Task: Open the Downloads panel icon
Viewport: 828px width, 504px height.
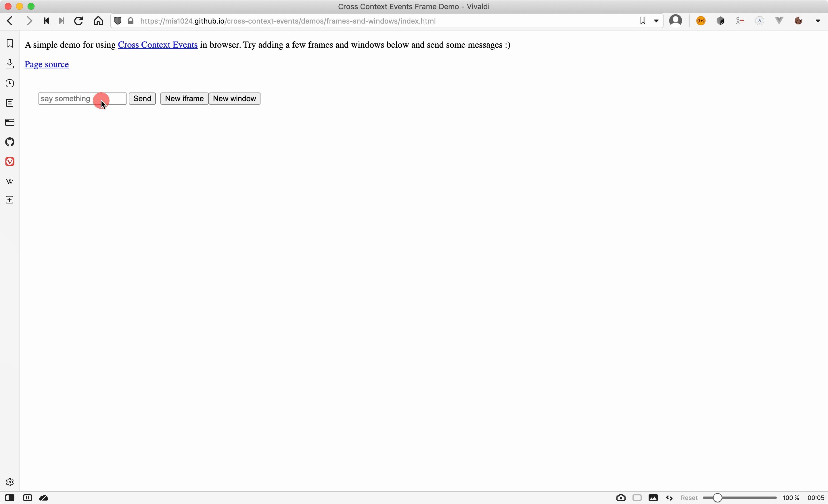Action: [x=10, y=64]
